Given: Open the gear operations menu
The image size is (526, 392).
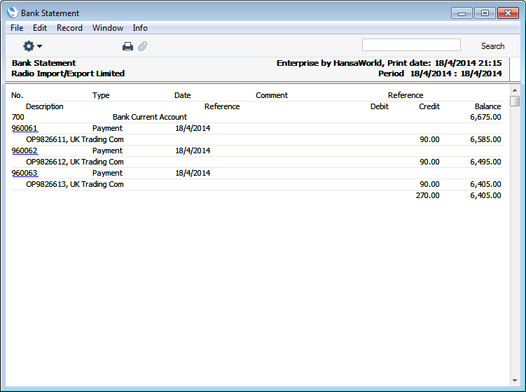Looking at the screenshot, I should [32, 46].
